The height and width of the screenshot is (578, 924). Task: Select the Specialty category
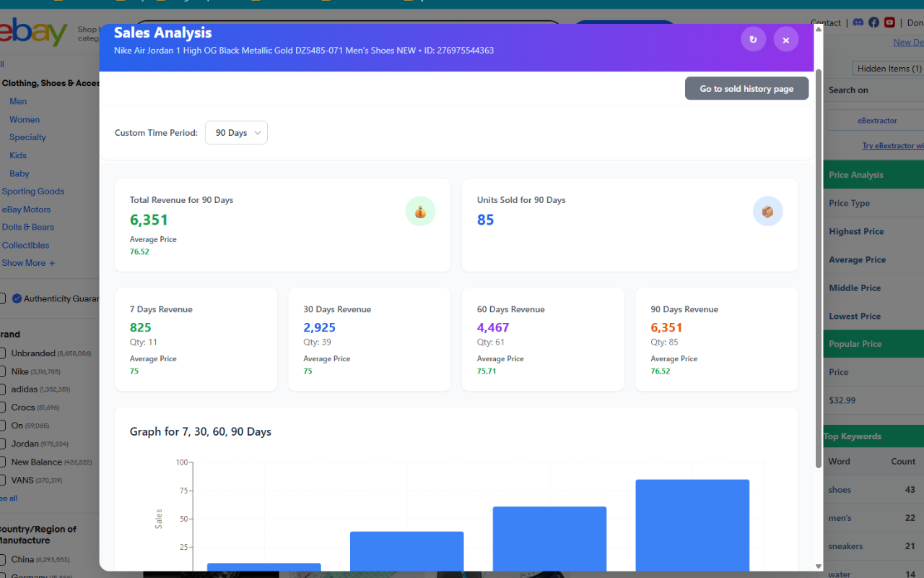point(27,137)
